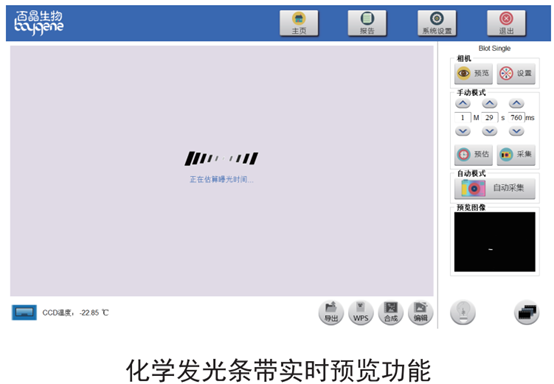Open camera 设置 settings button
554x384 pixels.
pos(516,73)
